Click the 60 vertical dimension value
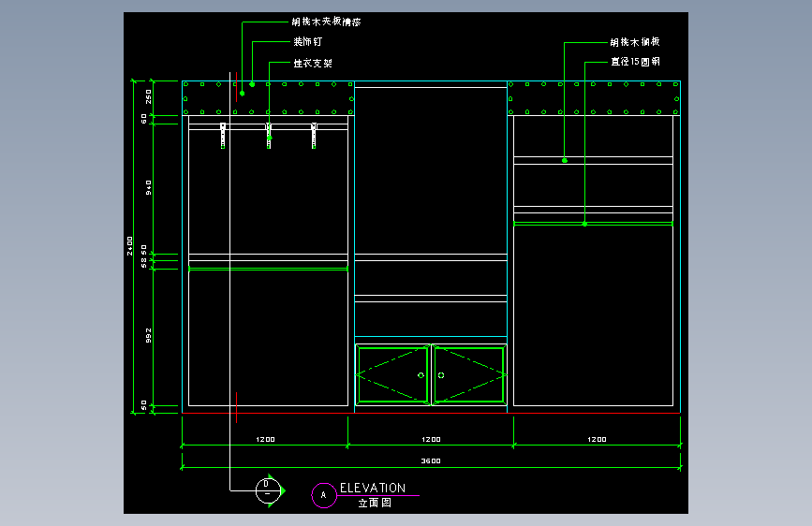Image resolution: width=812 pixels, height=526 pixels. 144,119
